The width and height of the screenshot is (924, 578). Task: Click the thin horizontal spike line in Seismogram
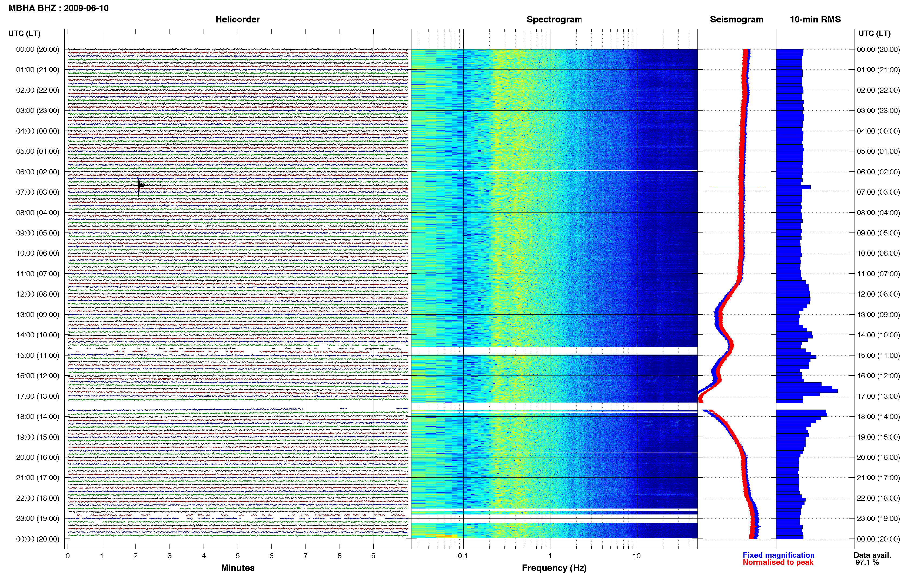738,186
